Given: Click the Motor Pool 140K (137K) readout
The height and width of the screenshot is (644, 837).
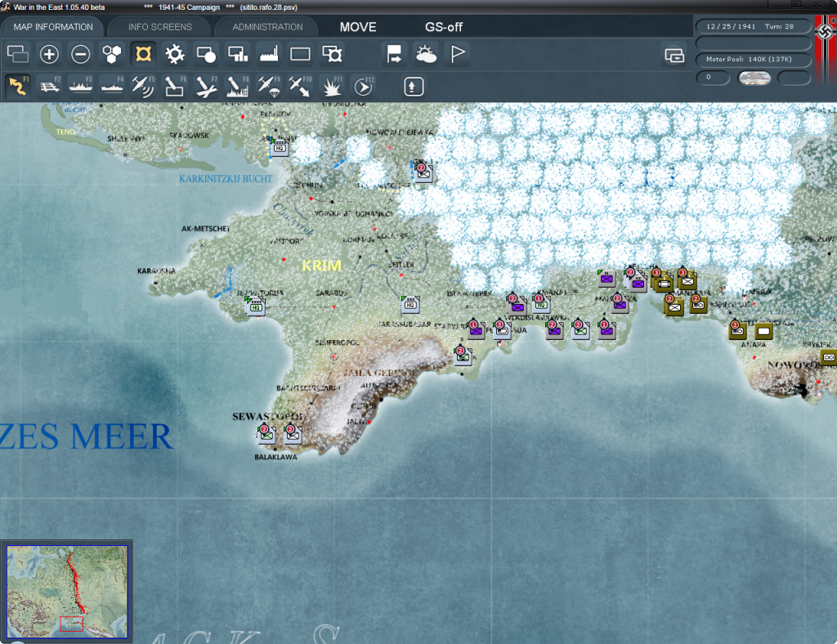Looking at the screenshot, I should pyautogui.click(x=753, y=59).
